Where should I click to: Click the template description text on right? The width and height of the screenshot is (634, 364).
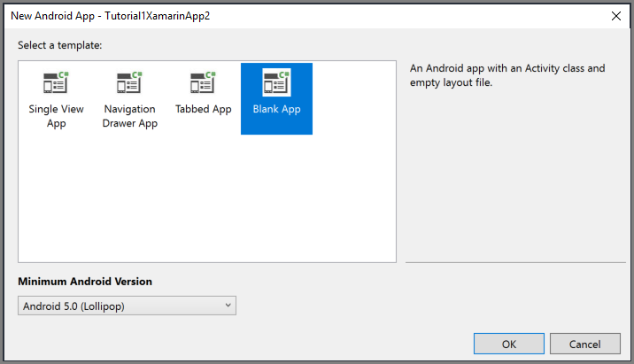click(507, 75)
